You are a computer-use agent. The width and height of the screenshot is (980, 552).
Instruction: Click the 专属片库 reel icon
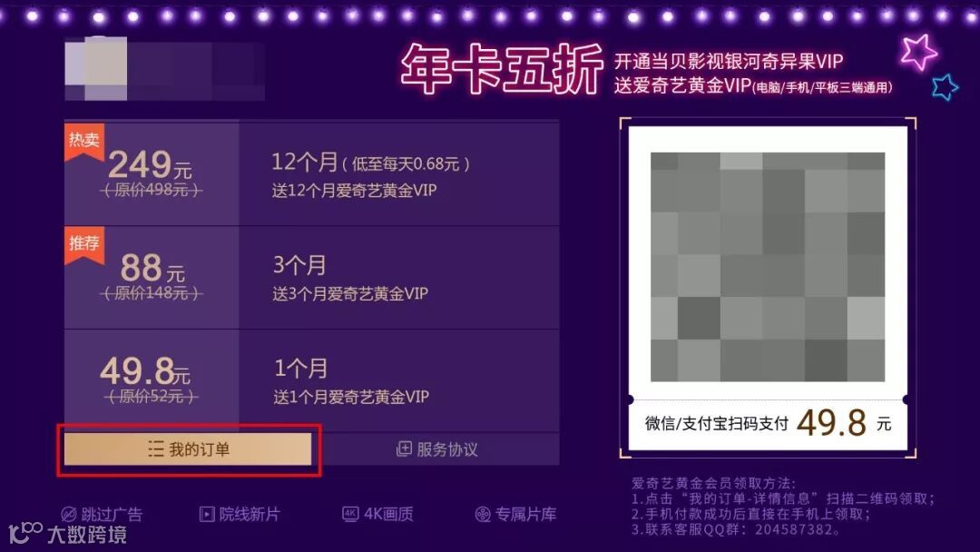483,515
